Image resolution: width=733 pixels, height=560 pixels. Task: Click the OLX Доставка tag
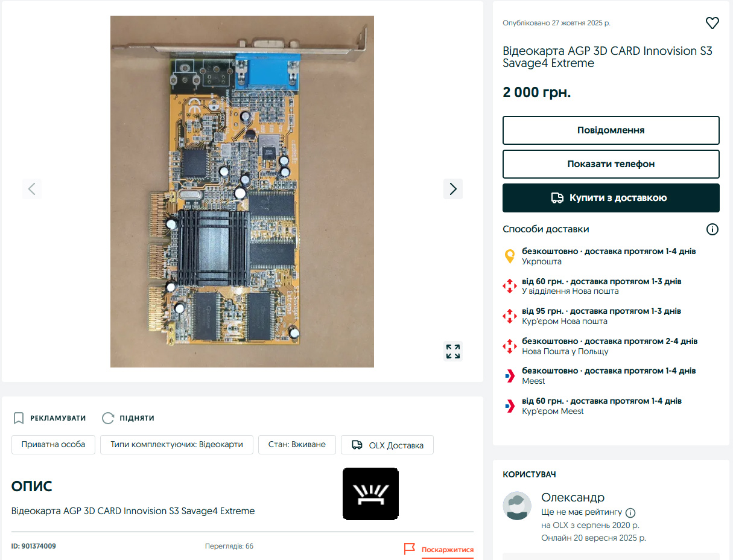click(x=387, y=445)
